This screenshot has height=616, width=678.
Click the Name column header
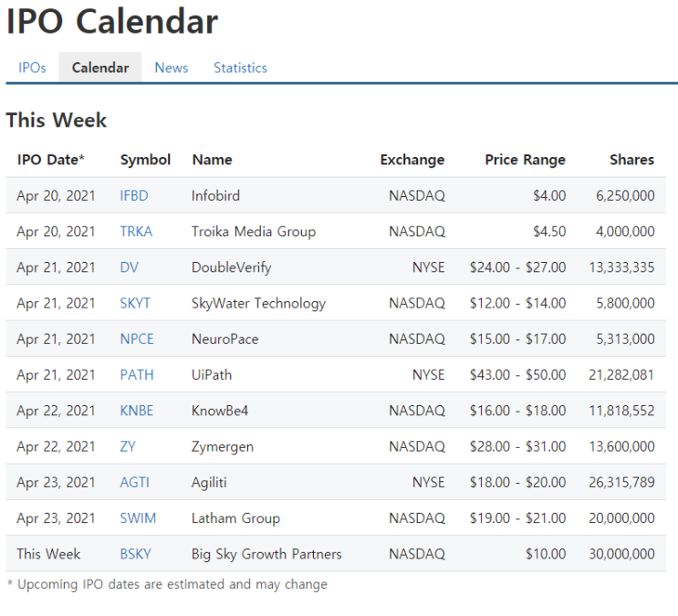(212, 160)
